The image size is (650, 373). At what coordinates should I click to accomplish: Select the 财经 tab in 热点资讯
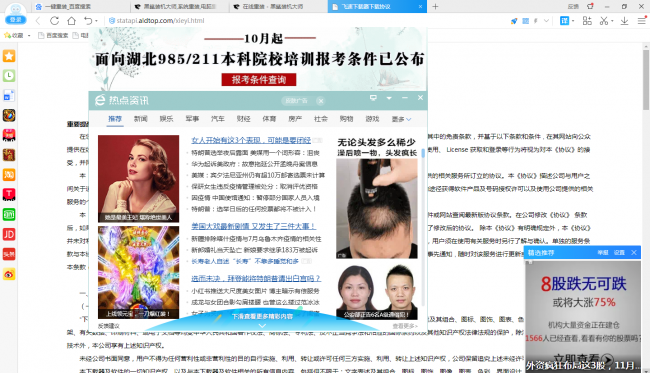pos(243,119)
